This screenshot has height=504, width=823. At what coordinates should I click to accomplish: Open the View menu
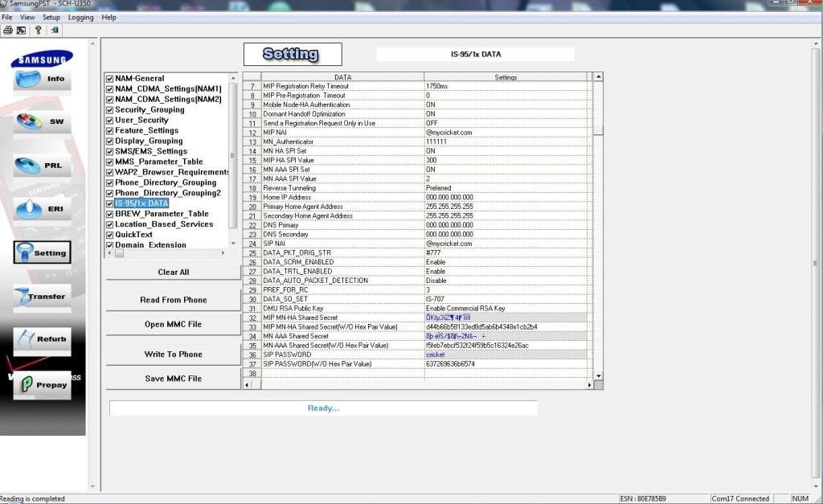coord(27,18)
